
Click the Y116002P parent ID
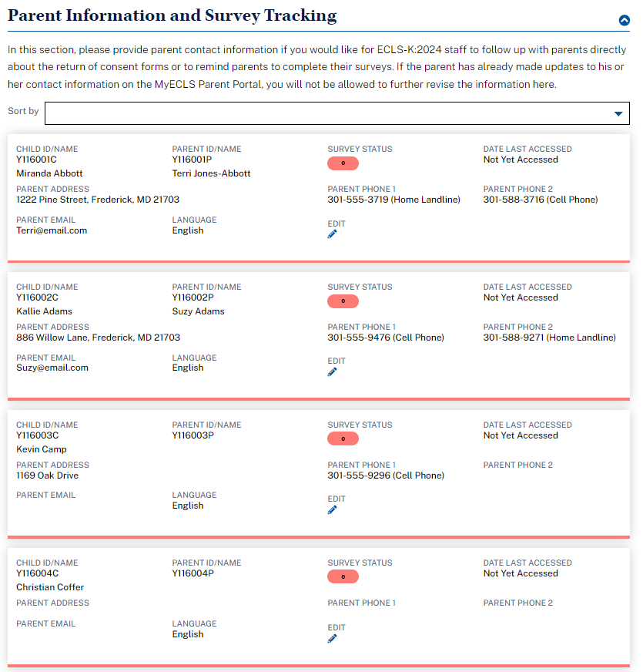(193, 297)
